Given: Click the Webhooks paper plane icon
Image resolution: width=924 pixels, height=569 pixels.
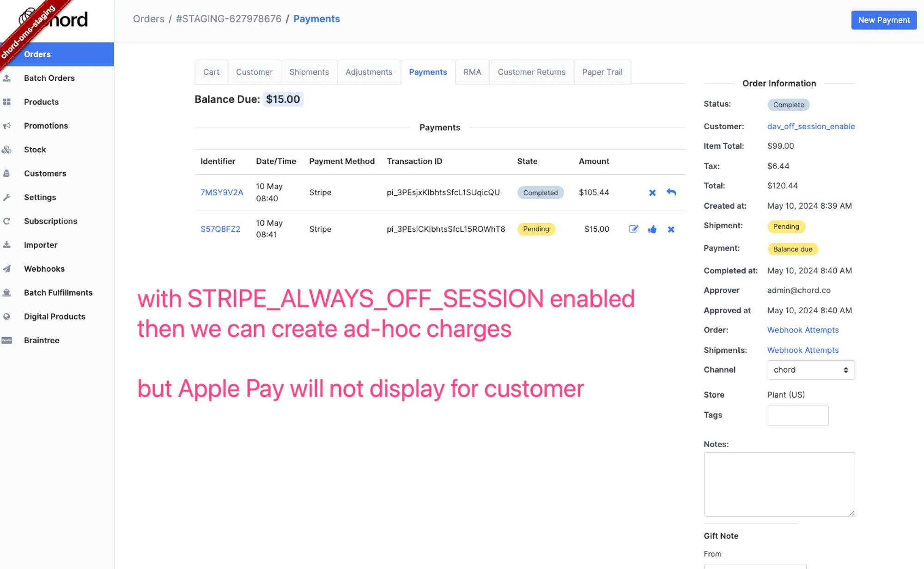Looking at the screenshot, I should tap(6, 269).
